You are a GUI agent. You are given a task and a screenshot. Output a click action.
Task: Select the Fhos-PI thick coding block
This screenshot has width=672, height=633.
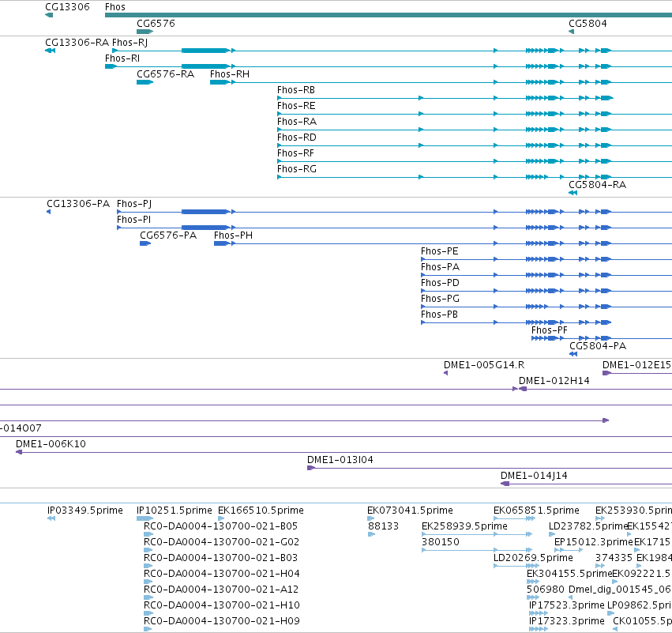[205, 228]
